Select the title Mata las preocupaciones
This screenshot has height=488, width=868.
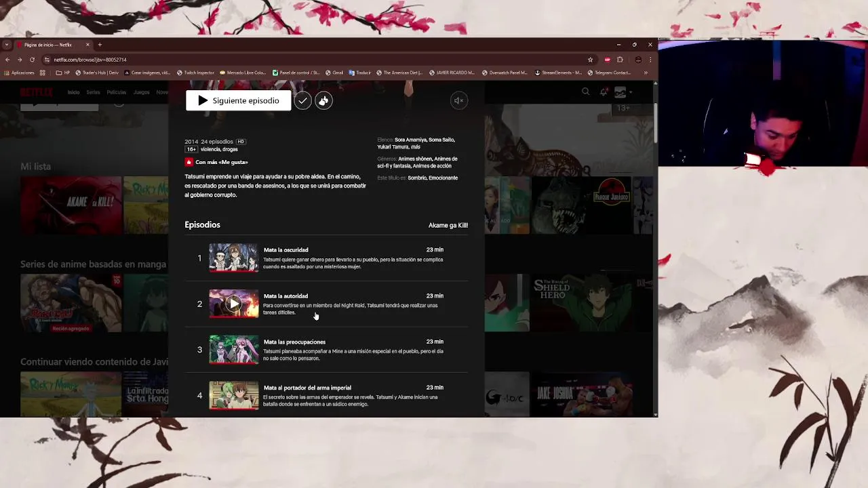[x=294, y=342]
